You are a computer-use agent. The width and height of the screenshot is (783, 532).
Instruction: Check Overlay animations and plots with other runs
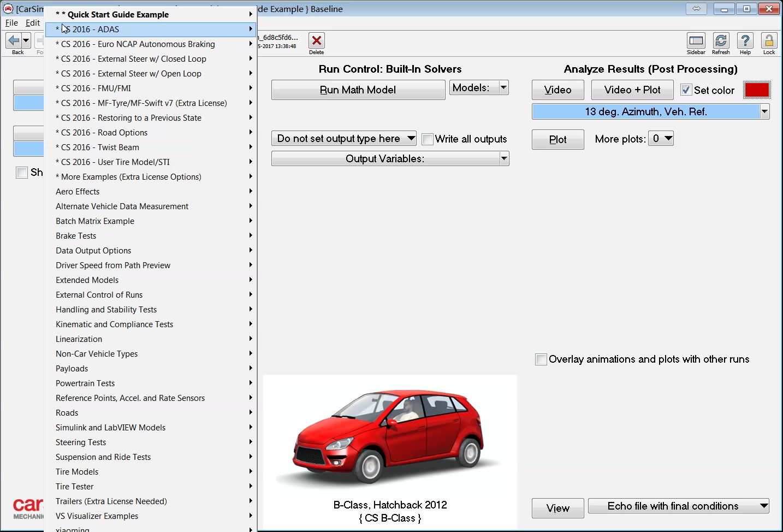pos(541,359)
